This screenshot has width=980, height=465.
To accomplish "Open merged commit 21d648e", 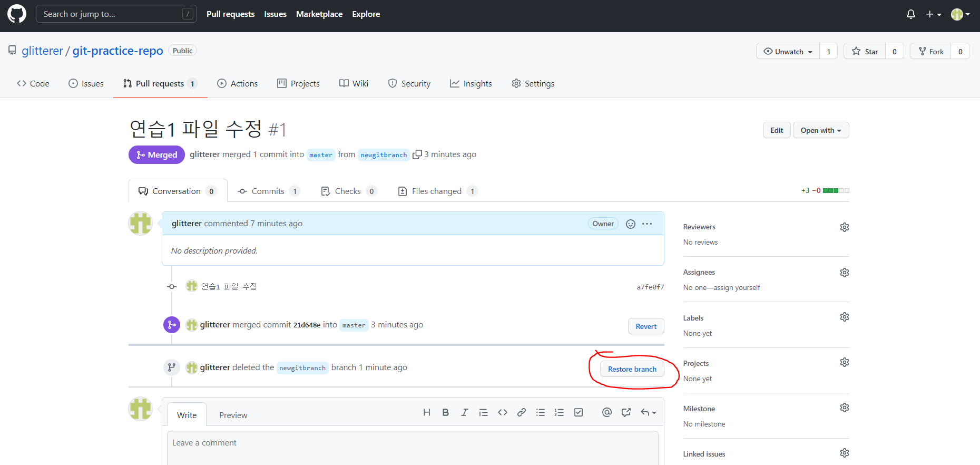I will (x=307, y=325).
